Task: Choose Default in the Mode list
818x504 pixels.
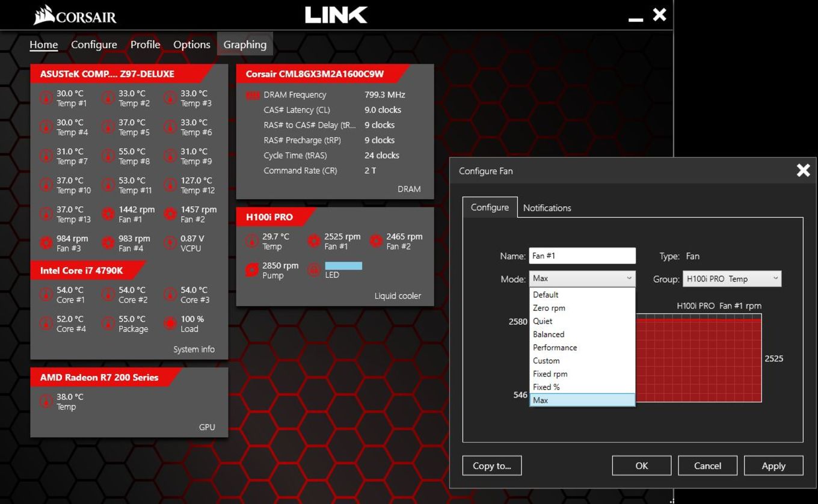Action: [582, 295]
